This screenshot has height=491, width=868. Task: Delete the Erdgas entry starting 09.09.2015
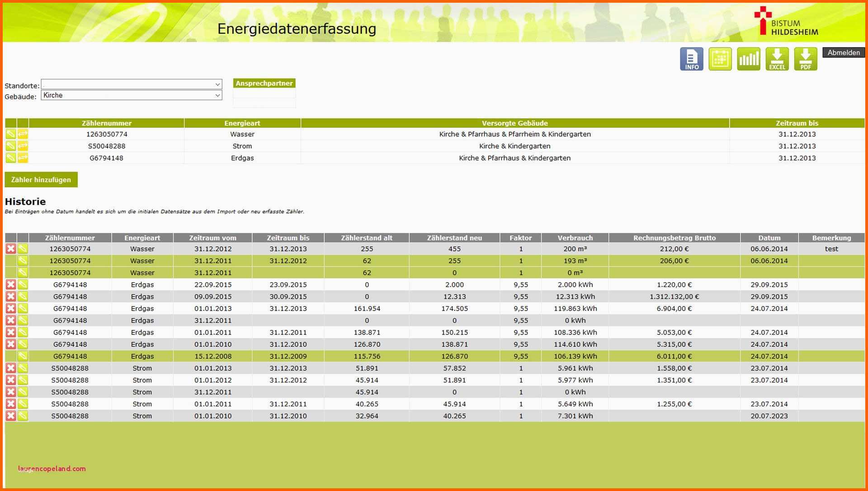tap(11, 296)
